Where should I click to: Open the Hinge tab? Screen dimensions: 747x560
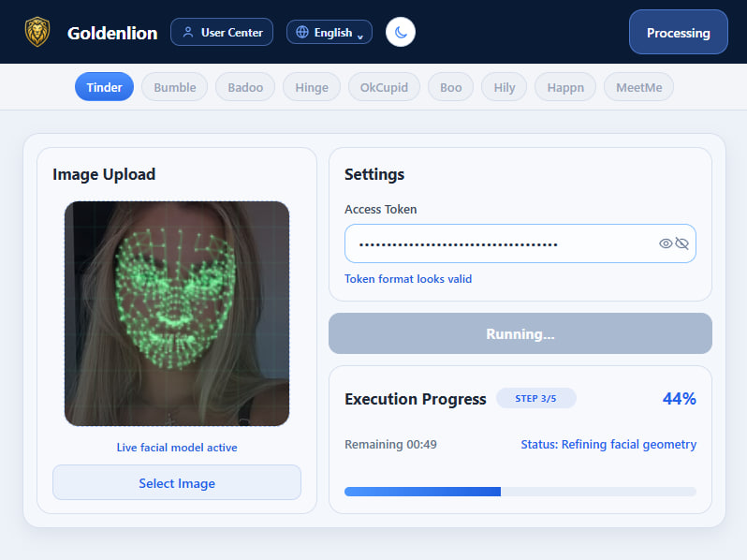tap(312, 87)
